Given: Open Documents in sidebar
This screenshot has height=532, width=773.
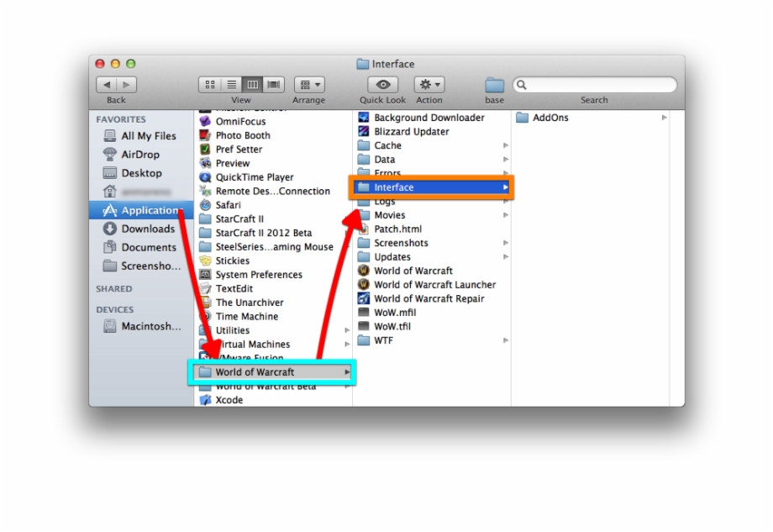Looking at the screenshot, I should tap(140, 248).
